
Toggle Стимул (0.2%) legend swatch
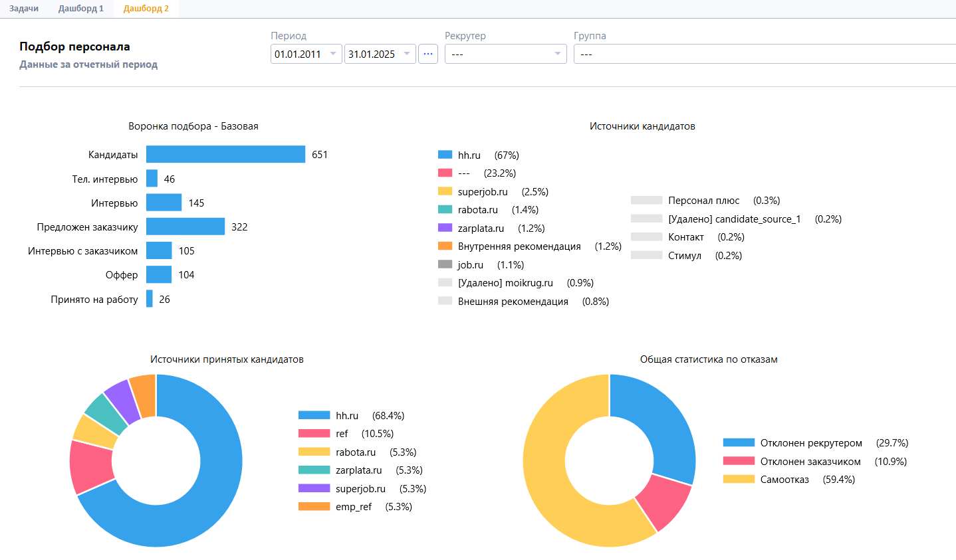click(647, 255)
